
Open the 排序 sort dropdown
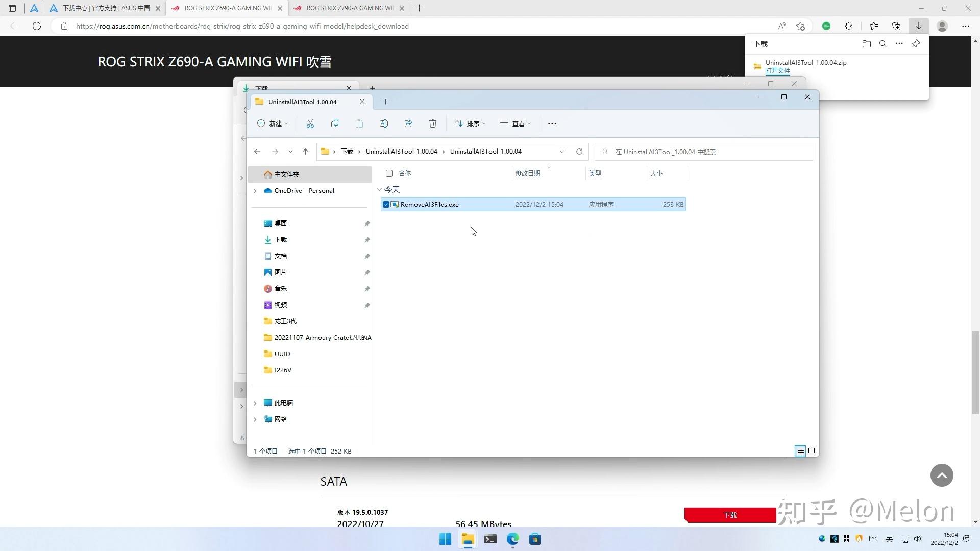(471, 123)
